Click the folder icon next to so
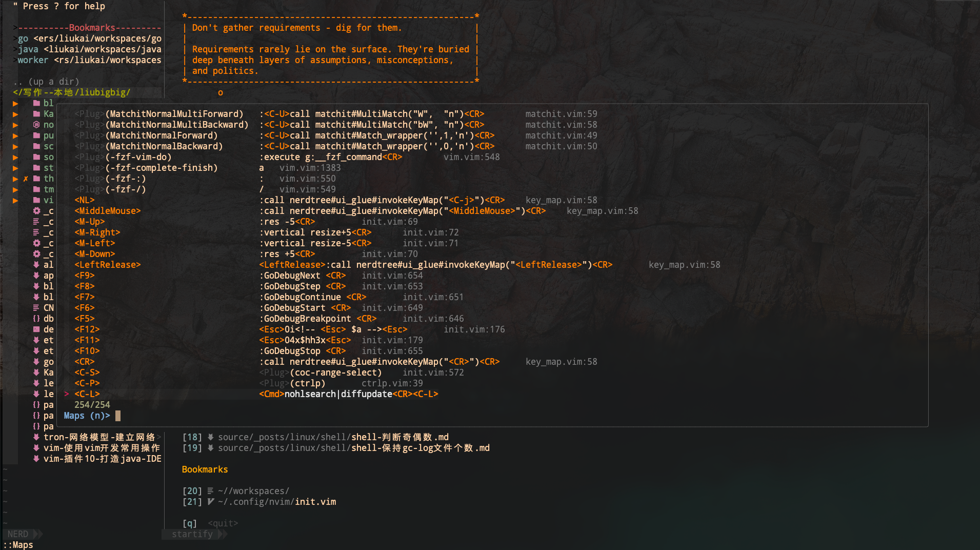Screen dimensions: 980x550 pyautogui.click(x=36, y=157)
